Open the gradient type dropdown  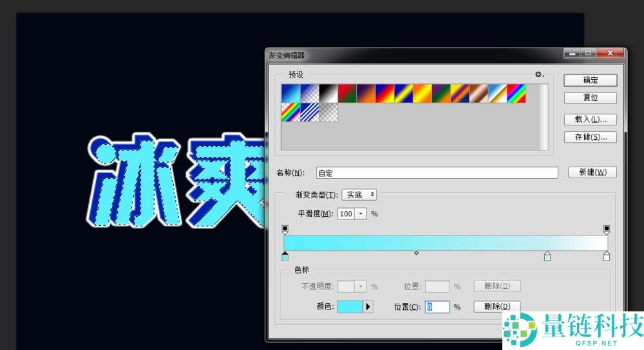359,194
